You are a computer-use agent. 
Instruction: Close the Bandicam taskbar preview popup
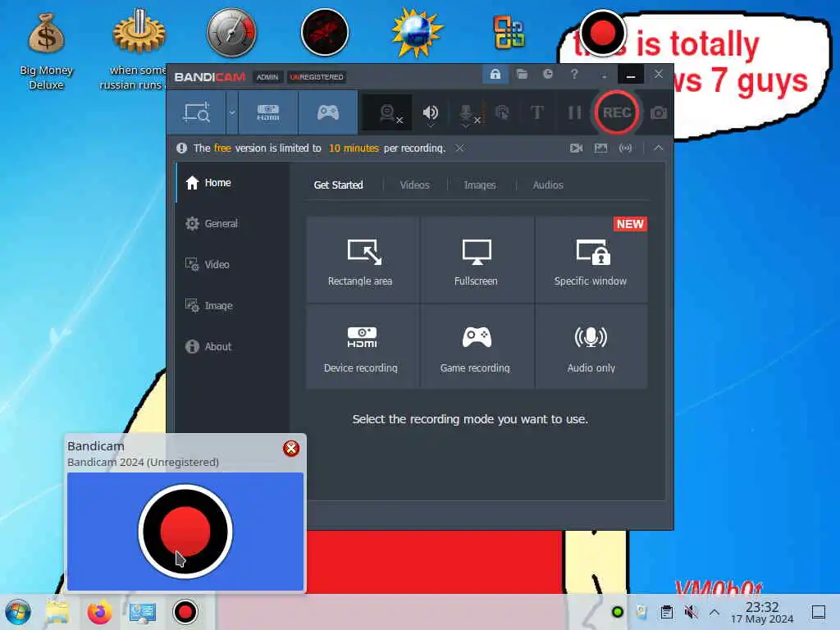[x=291, y=449]
